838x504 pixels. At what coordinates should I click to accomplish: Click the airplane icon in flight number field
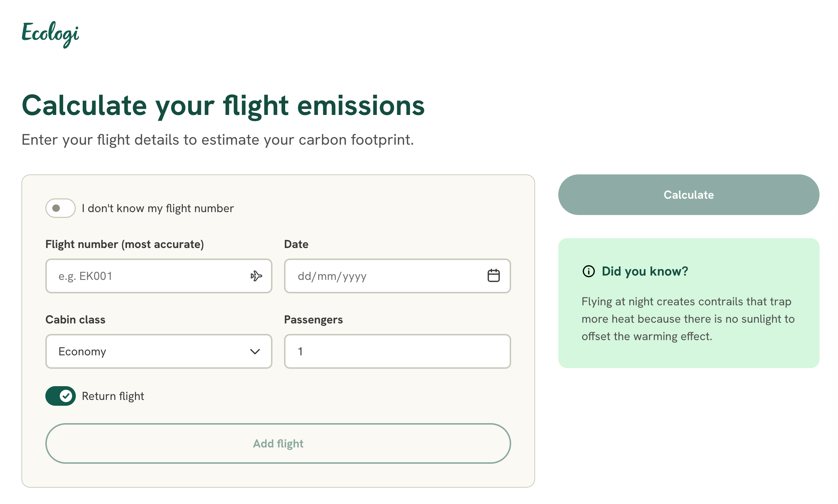(x=256, y=276)
